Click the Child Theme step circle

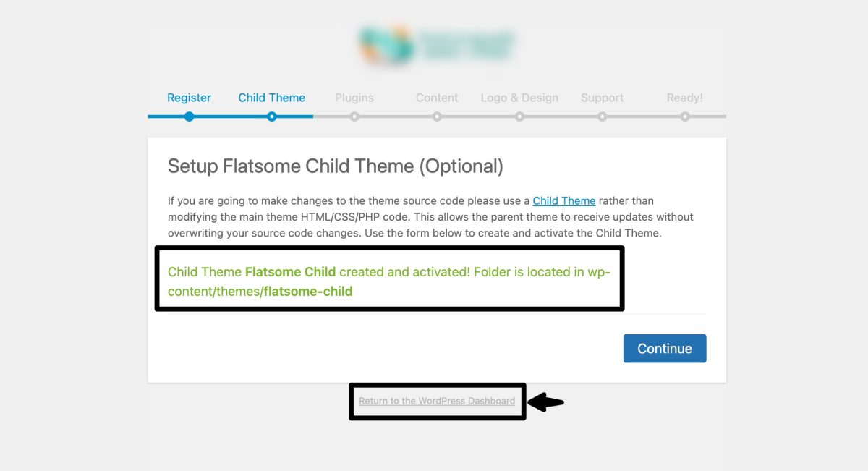[271, 116]
